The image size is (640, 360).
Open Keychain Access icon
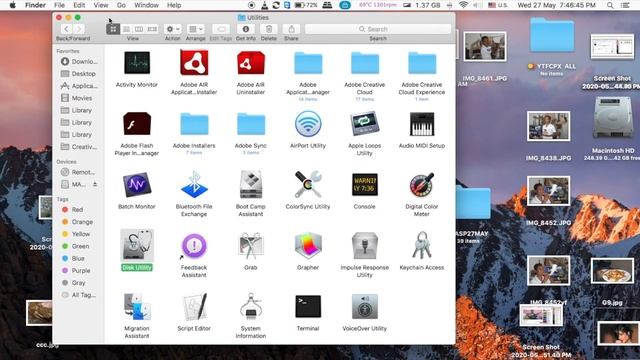pyautogui.click(x=422, y=245)
